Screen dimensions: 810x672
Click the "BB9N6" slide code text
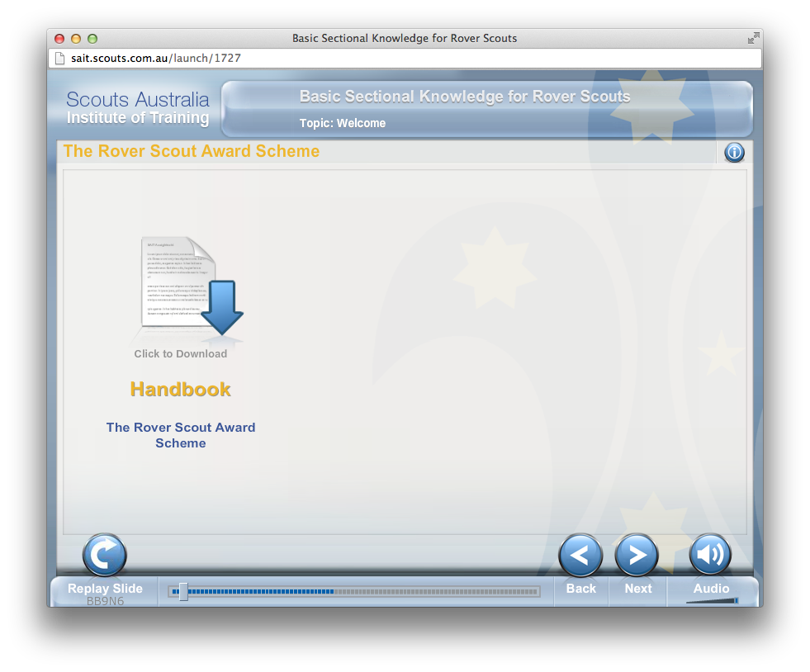(105, 601)
